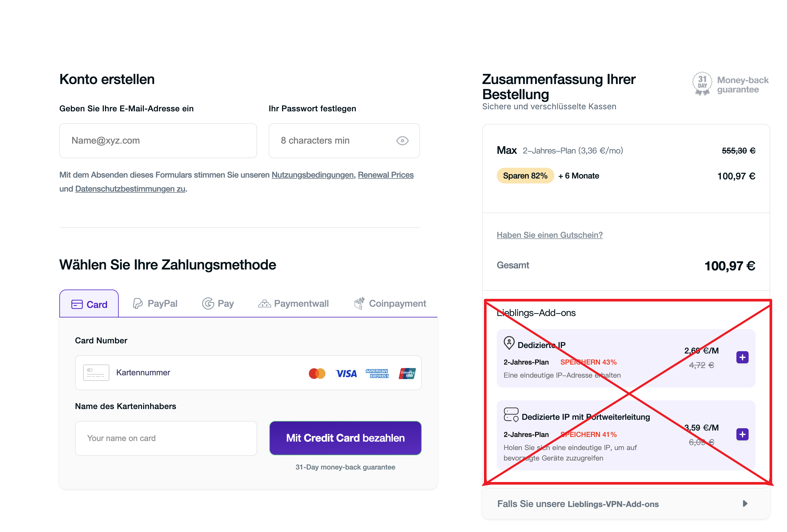Screen dimensions: 787x532
Task: Expand the Lieblings-VPN-Add-ons section arrow
Action: pyautogui.click(x=745, y=504)
